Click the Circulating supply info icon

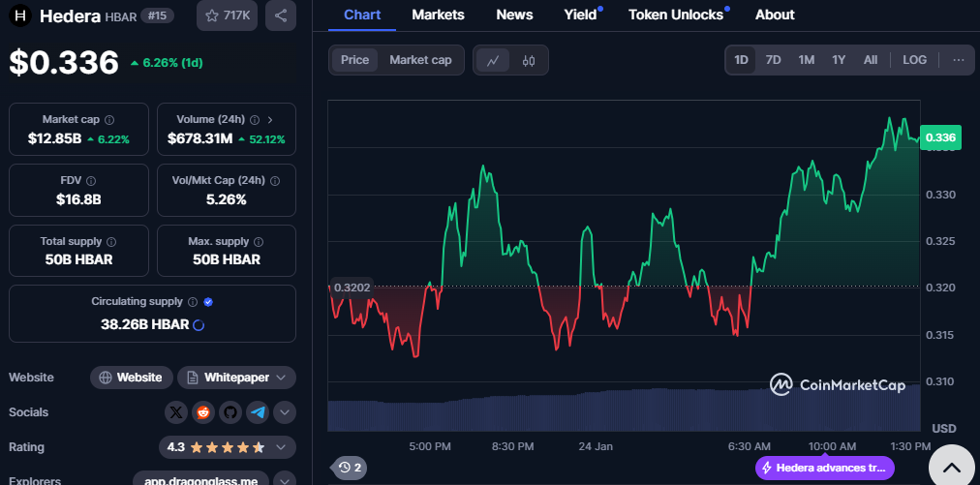pos(193,302)
